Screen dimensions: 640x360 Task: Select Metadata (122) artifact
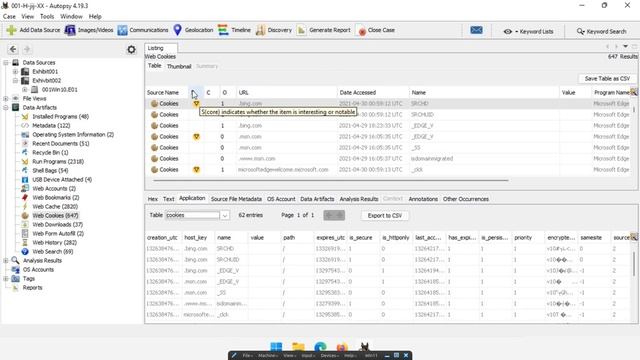[51, 126]
